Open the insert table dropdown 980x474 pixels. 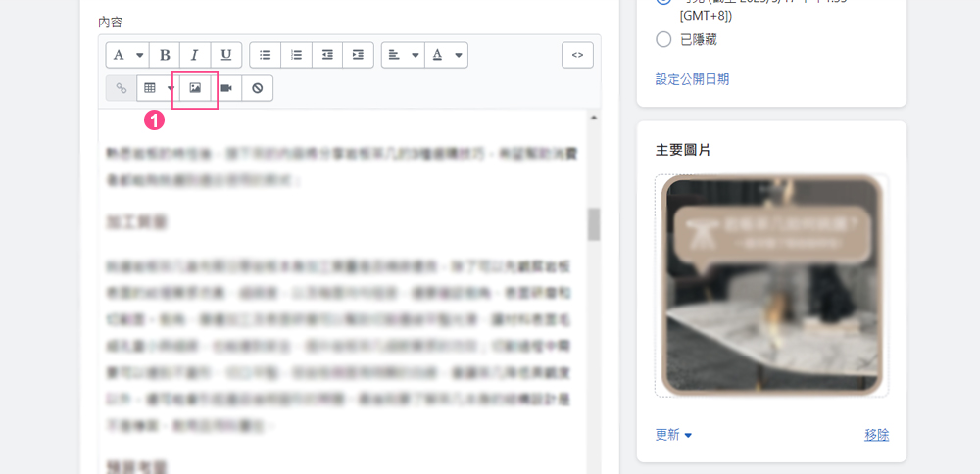click(156, 88)
